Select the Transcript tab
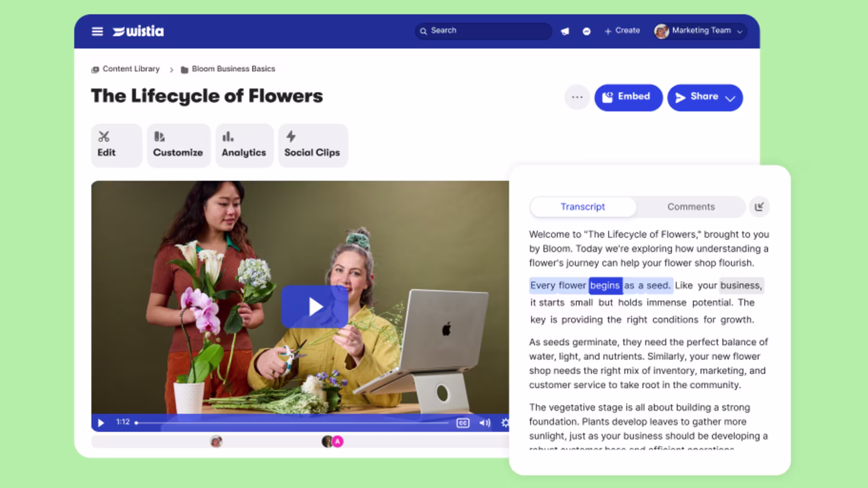868x488 pixels. 582,207
